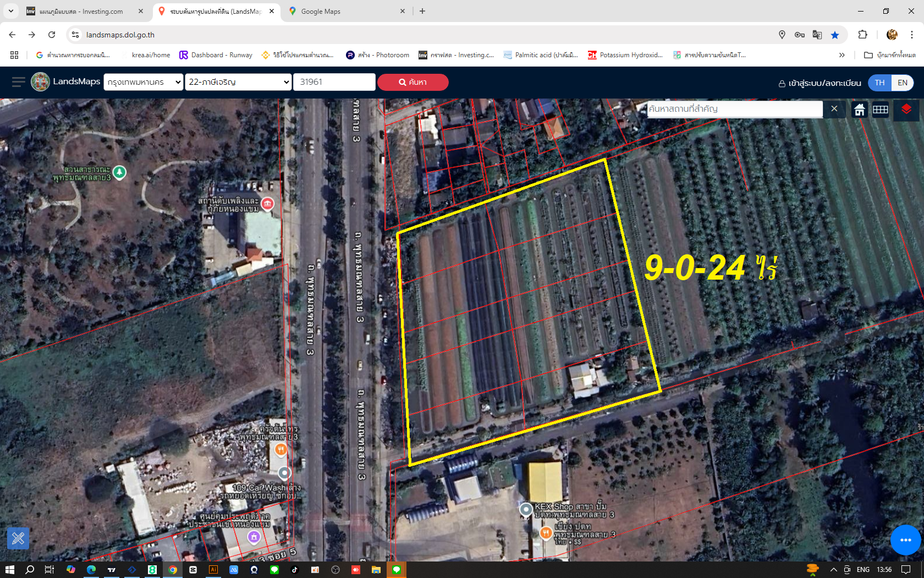The width and height of the screenshot is (924, 578).
Task: Click the red ค้นหา search button
Action: point(413,82)
